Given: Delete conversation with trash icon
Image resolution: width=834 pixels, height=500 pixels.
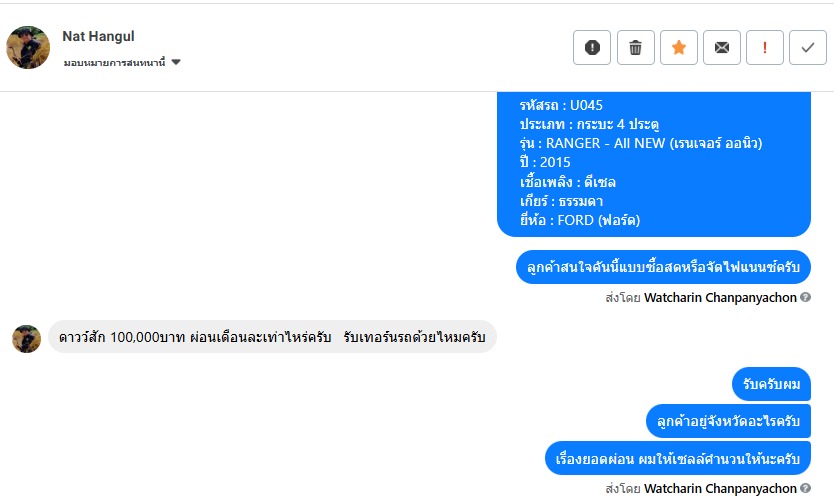Looking at the screenshot, I should coord(635,47).
